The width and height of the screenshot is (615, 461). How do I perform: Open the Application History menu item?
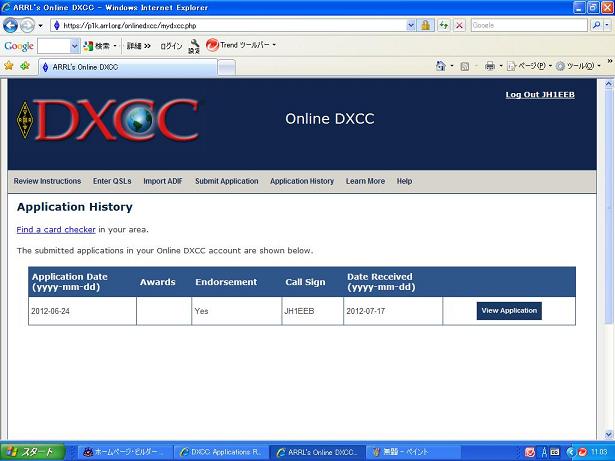click(302, 181)
